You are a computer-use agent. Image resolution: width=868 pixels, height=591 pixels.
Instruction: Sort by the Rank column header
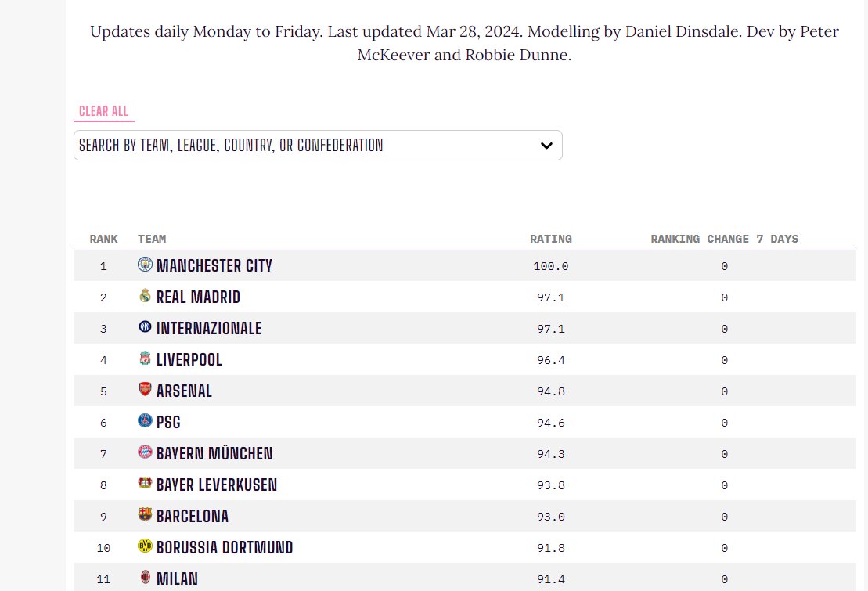[103, 239]
